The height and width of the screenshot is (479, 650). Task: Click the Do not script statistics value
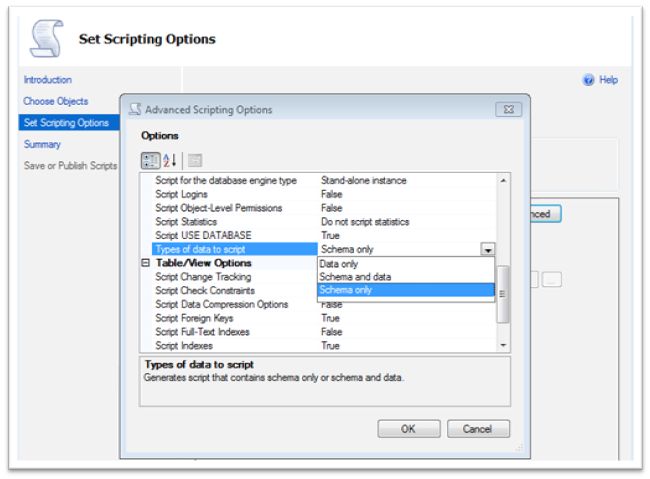(x=365, y=222)
